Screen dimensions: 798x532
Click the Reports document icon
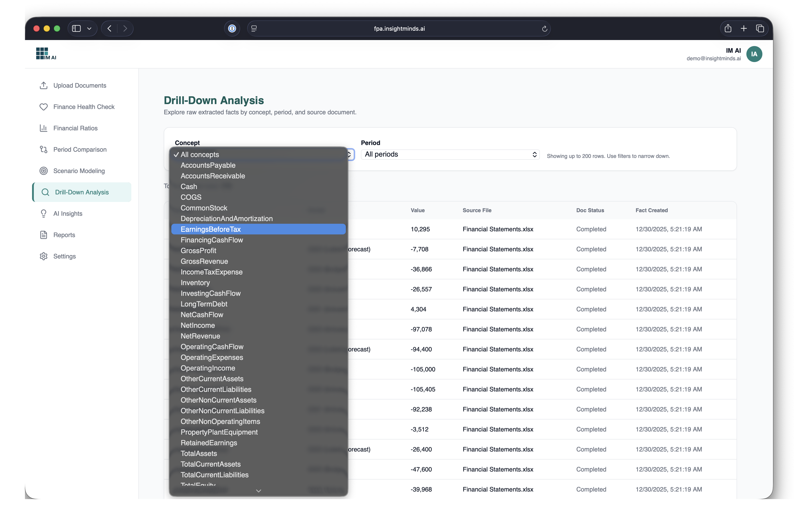point(43,235)
